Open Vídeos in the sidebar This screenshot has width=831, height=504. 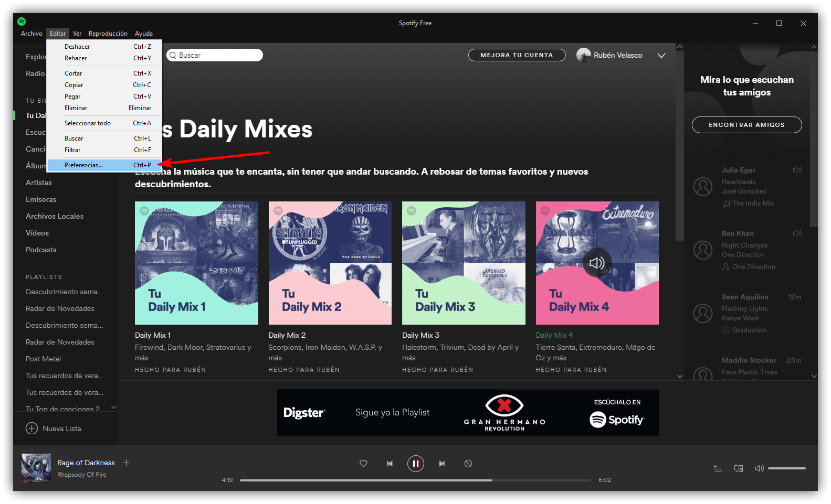(37, 233)
